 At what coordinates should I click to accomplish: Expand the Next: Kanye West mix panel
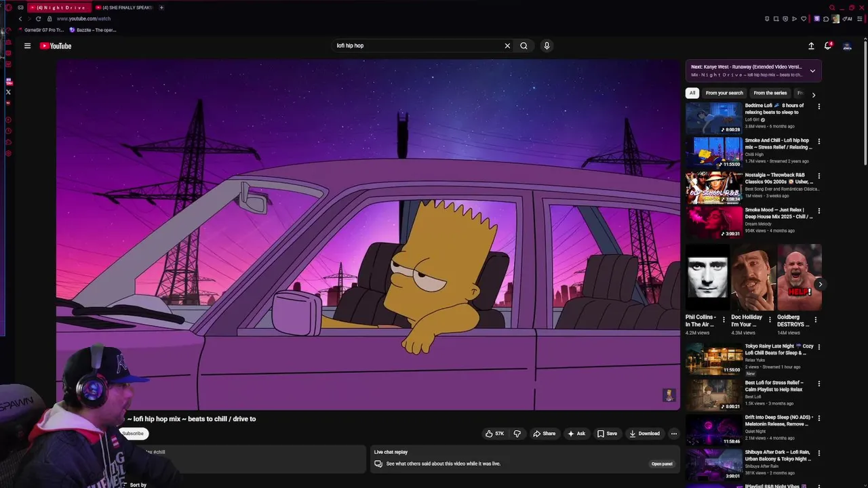tap(812, 71)
